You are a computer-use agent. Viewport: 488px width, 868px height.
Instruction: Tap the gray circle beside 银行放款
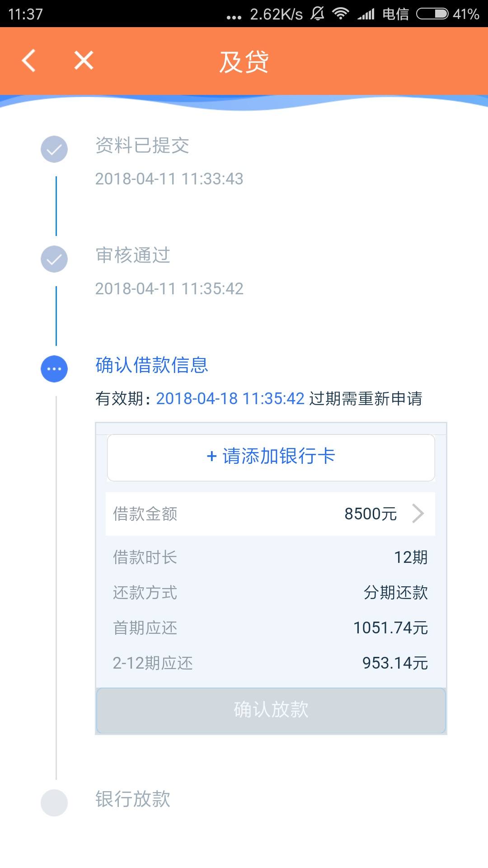(54, 803)
